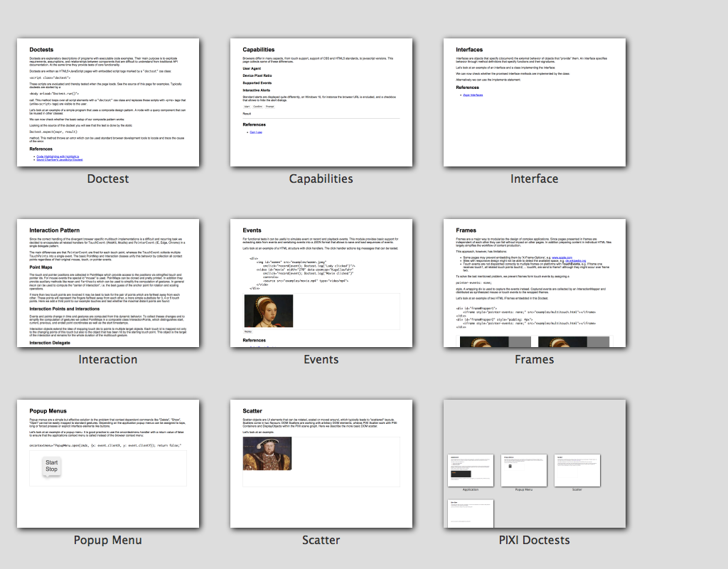Click the Frames caption label
This screenshot has height=569, width=728.
(x=535, y=359)
